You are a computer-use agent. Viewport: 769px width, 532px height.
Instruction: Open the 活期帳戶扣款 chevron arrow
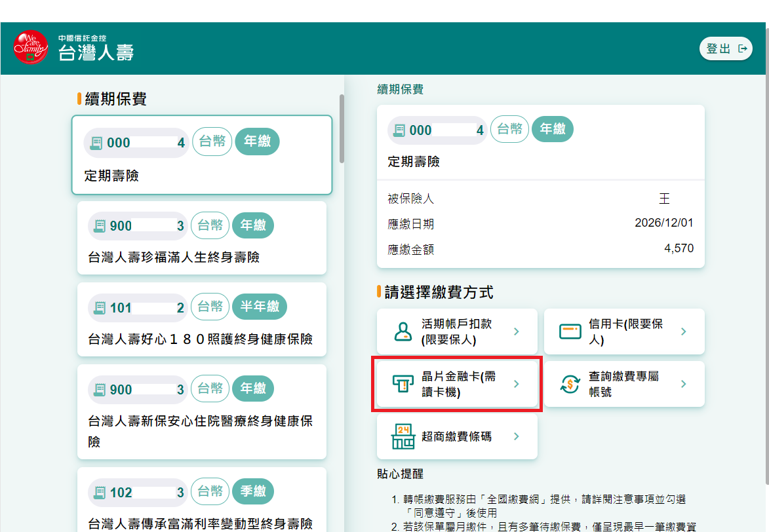(x=517, y=332)
